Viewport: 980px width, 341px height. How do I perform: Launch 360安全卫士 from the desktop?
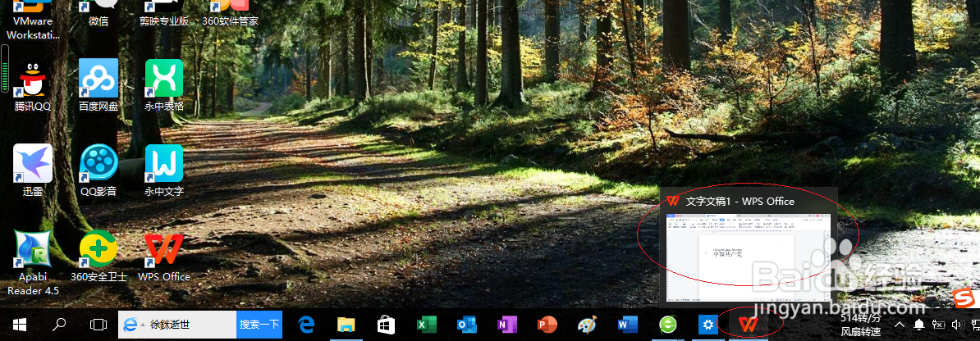98,256
